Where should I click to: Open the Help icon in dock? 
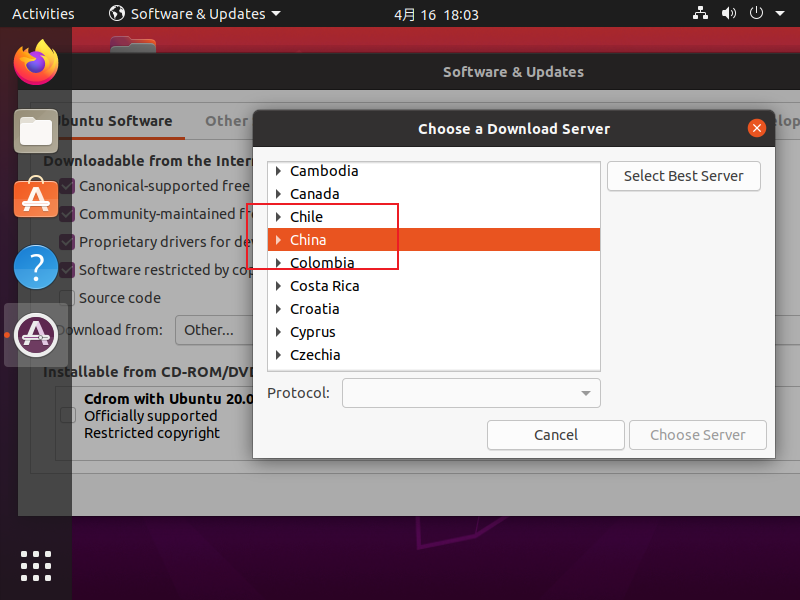tap(36, 267)
